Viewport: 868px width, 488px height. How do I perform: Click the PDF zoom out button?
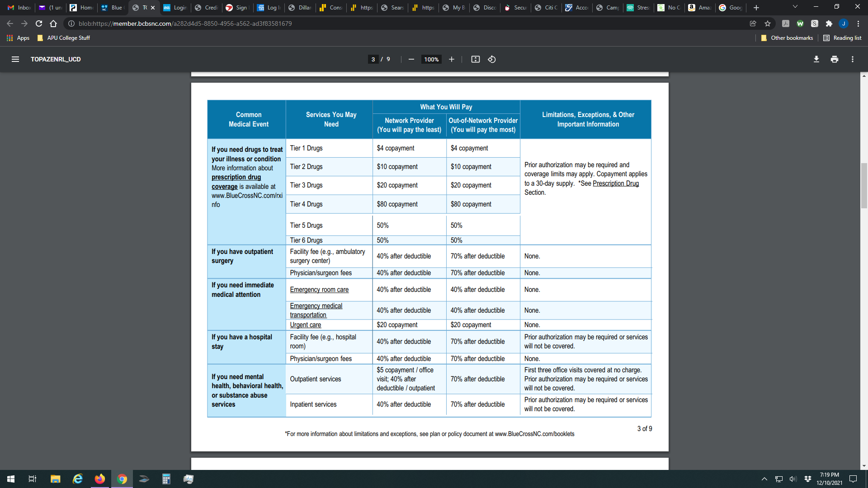[411, 59]
